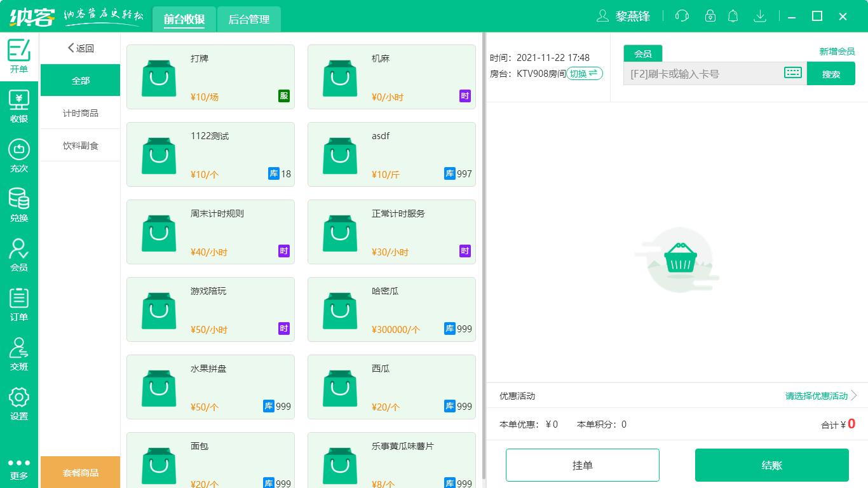Switch to the 后台管理 tab
The image size is (868, 488).
[x=248, y=19]
